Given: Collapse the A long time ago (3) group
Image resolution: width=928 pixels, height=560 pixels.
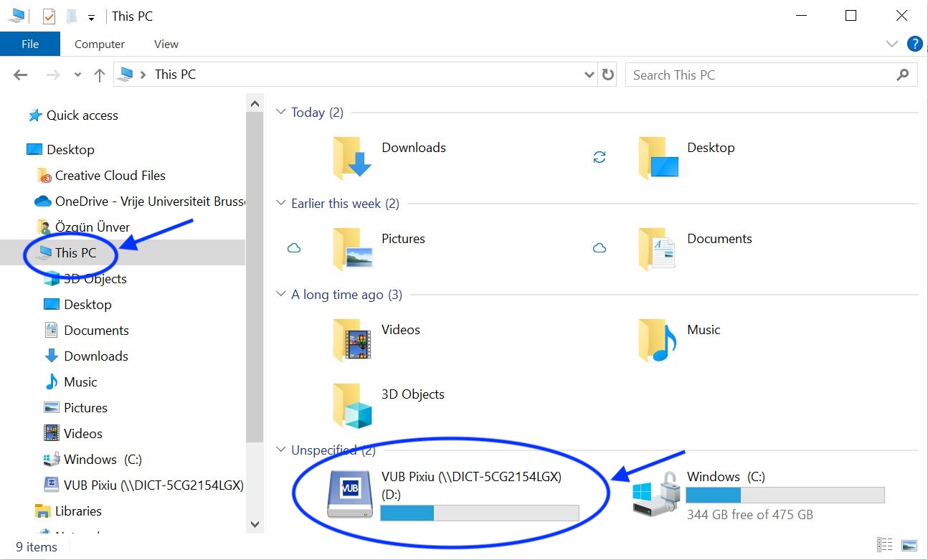Looking at the screenshot, I should (281, 295).
